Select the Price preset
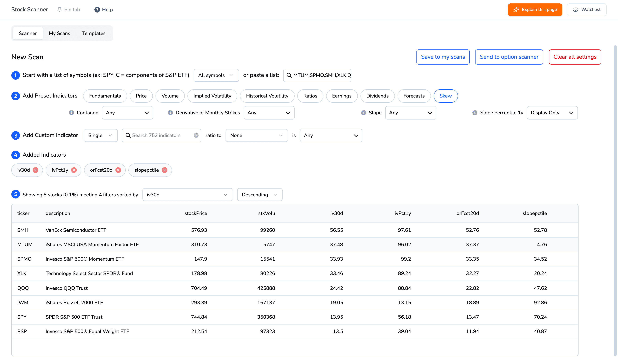This screenshot has width=618, height=364. pyautogui.click(x=141, y=96)
